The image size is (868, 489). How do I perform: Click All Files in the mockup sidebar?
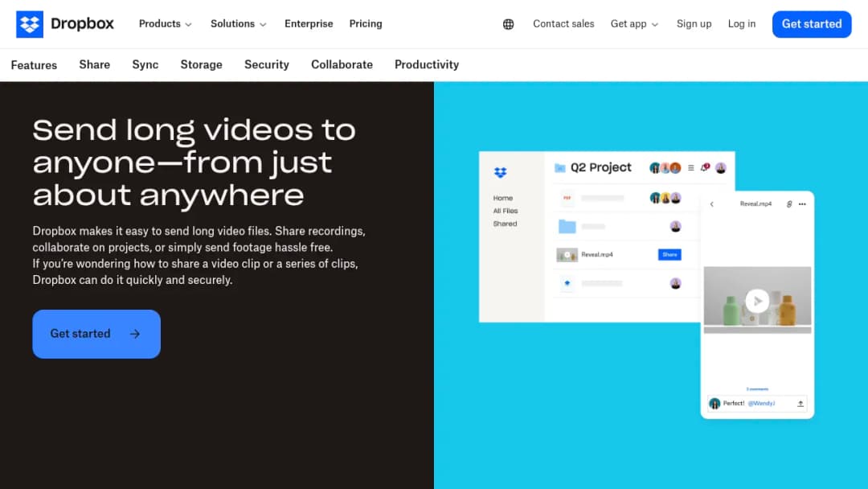(506, 211)
